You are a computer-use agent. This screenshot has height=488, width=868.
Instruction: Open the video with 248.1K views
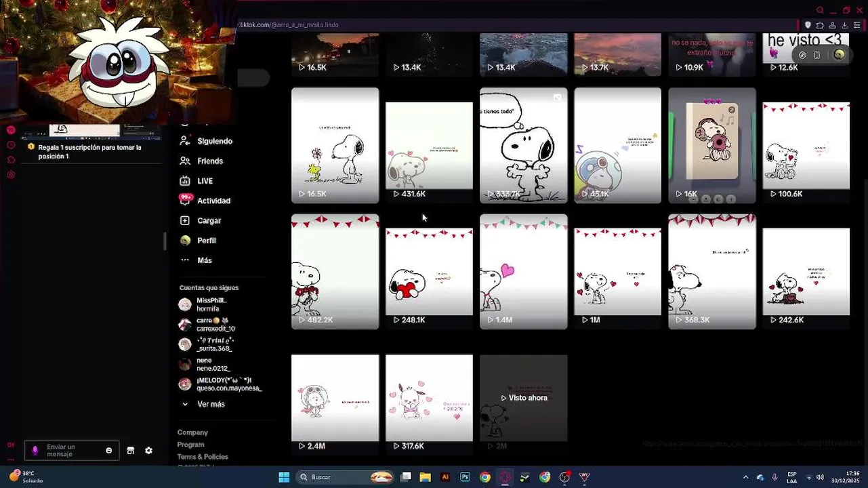coord(429,272)
